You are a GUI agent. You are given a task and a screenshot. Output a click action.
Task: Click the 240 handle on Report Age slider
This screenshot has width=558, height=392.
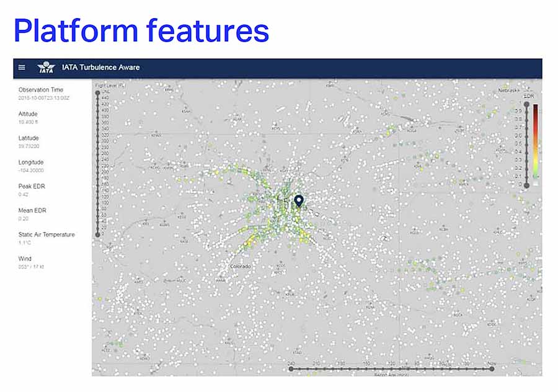coord(291,369)
